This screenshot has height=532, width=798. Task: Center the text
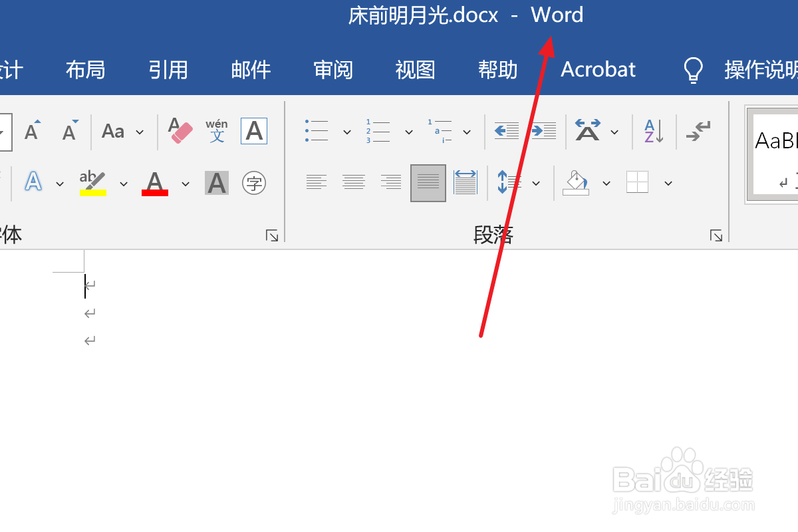coord(354,182)
